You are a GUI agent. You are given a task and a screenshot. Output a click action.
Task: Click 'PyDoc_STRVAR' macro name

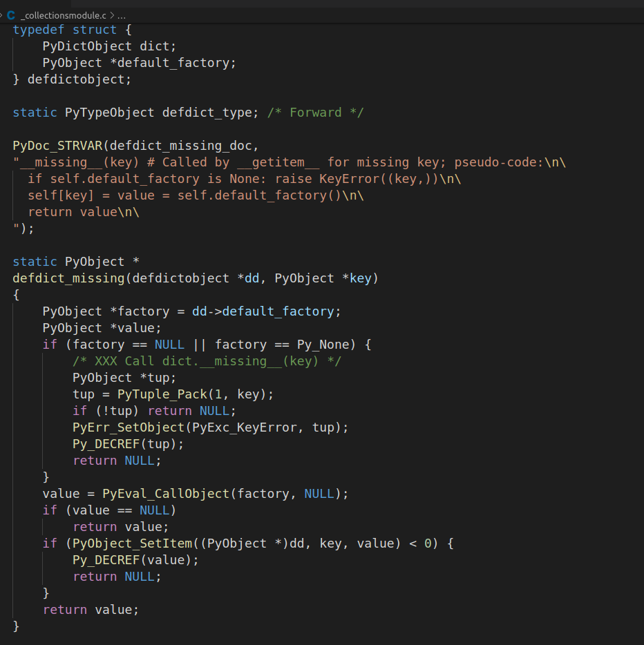(57, 146)
